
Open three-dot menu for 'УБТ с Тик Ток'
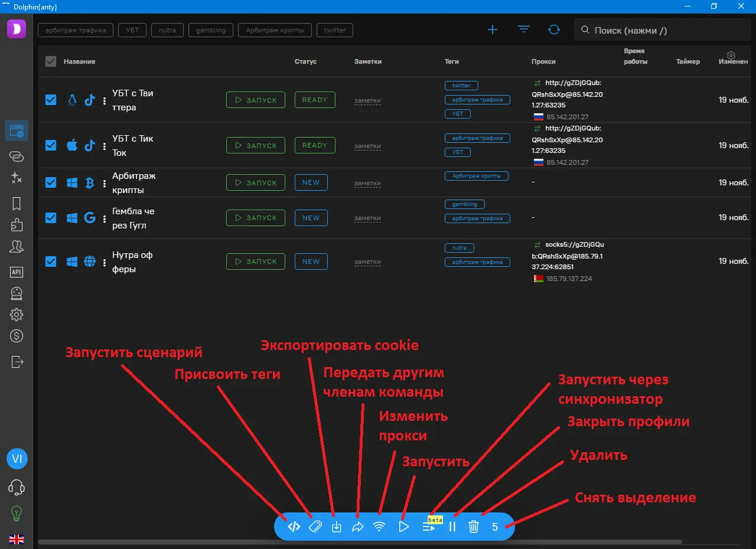105,146
